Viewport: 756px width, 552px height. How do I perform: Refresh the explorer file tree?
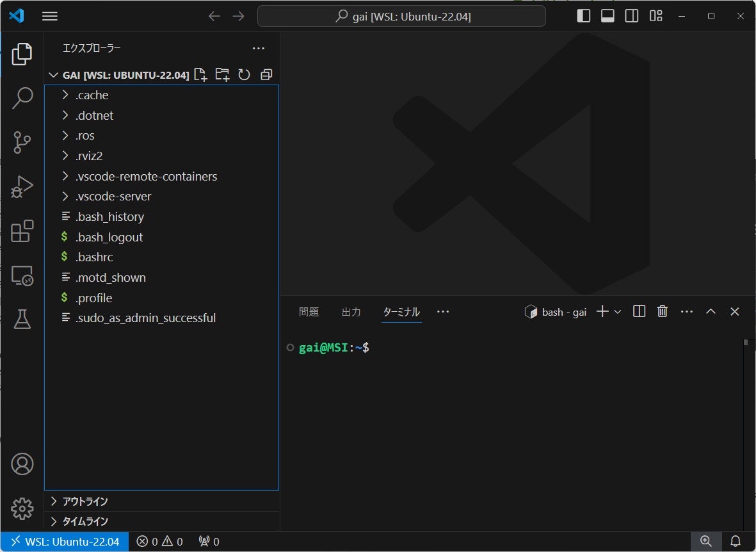245,74
